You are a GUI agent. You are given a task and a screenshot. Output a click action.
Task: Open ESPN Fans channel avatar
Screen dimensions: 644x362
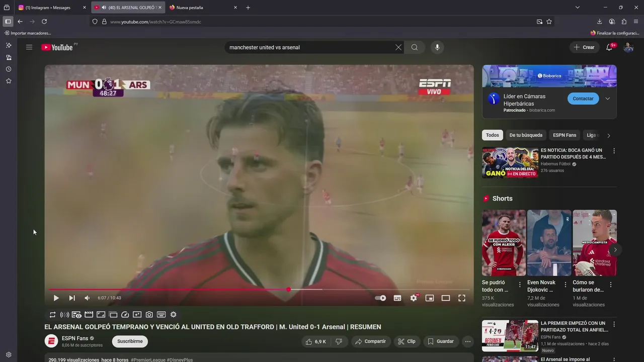pyautogui.click(x=51, y=341)
